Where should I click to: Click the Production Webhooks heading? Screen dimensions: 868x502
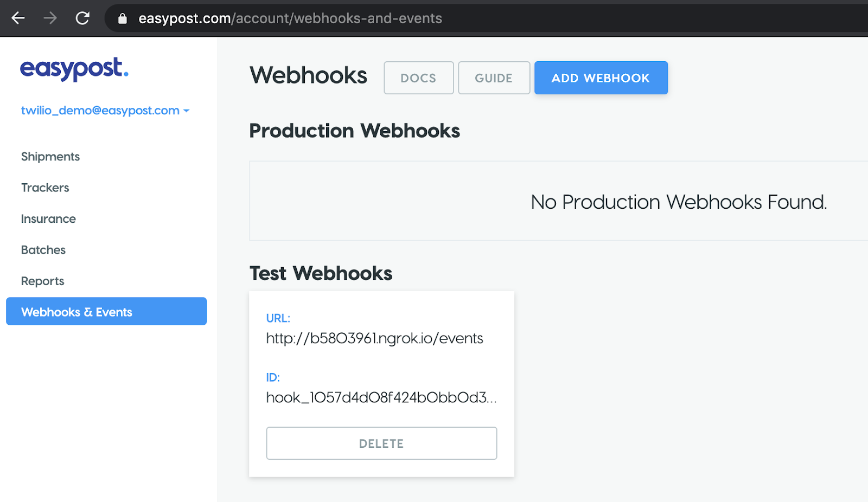pos(355,131)
